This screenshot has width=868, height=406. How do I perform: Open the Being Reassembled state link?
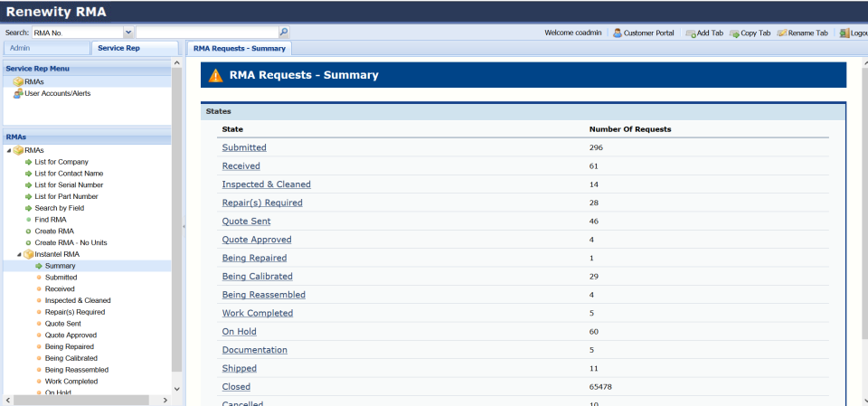point(263,295)
